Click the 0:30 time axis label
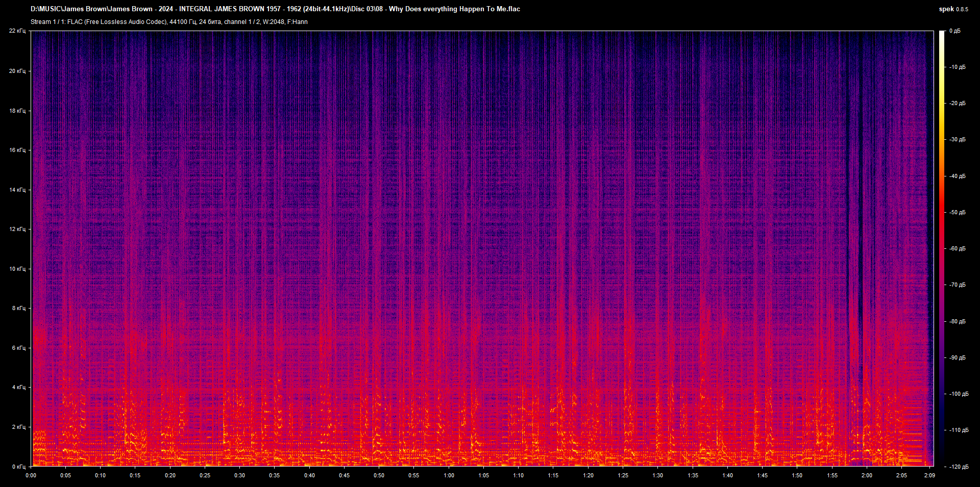980x487 pixels. click(240, 475)
